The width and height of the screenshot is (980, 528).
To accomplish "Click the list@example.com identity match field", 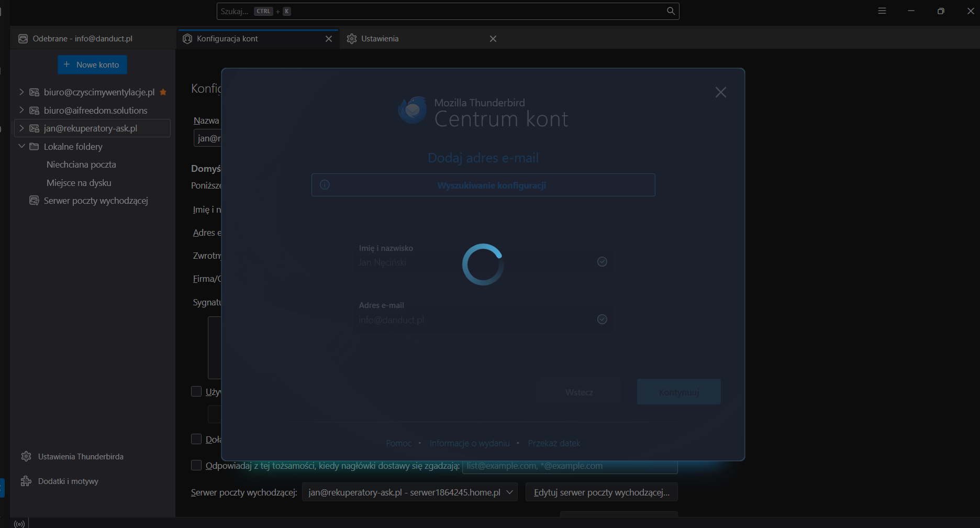I will [x=570, y=466].
